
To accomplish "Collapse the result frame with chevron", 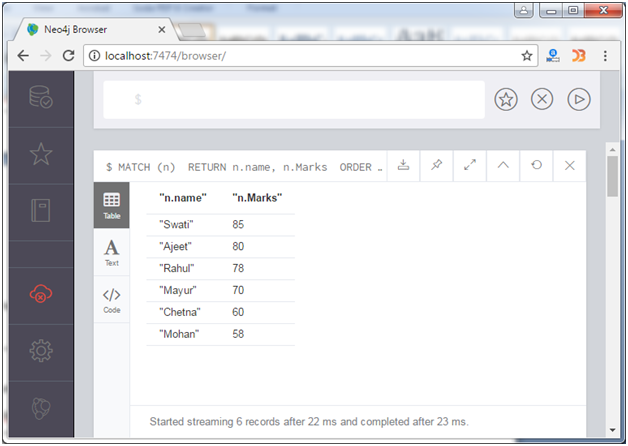I will (503, 166).
